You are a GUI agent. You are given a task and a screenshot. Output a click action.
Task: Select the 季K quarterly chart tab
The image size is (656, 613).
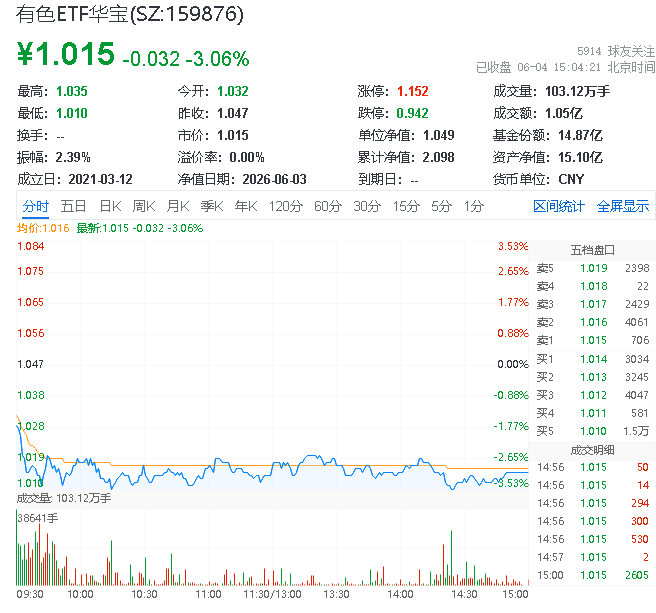click(212, 206)
